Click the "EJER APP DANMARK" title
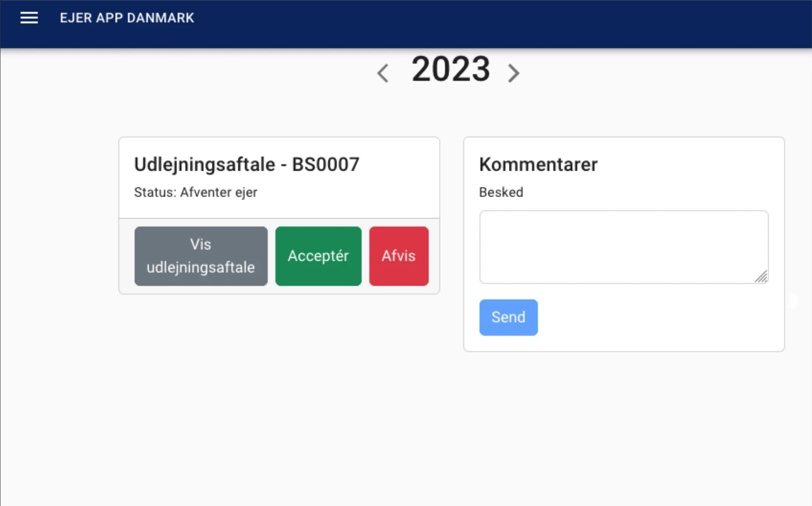 coord(127,18)
